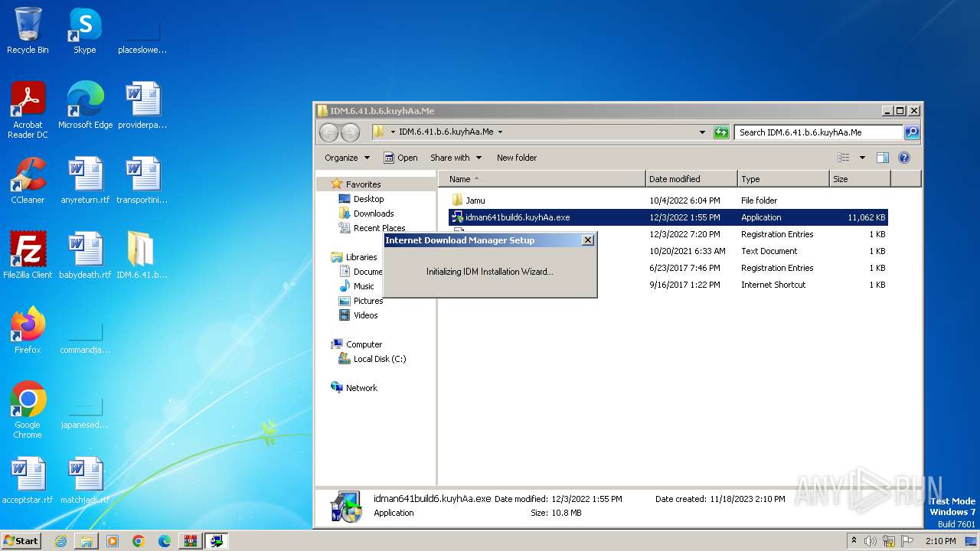The height and width of the screenshot is (551, 980).
Task: Click the address bar refresh button
Action: 721,132
